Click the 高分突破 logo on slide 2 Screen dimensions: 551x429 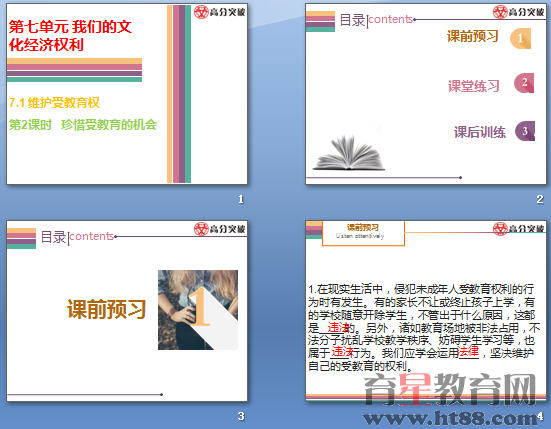click(519, 12)
